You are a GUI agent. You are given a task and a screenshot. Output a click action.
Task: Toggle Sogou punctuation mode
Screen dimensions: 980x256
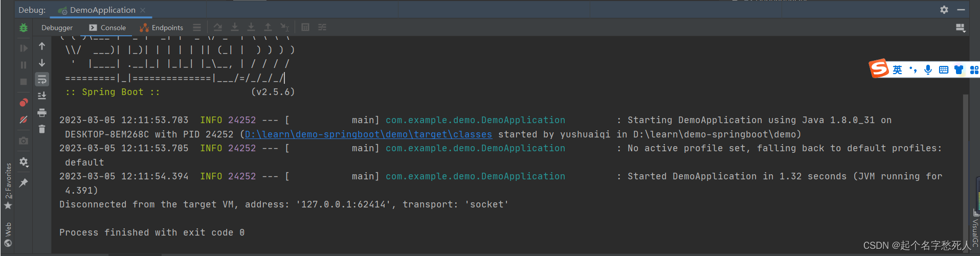pyautogui.click(x=913, y=70)
